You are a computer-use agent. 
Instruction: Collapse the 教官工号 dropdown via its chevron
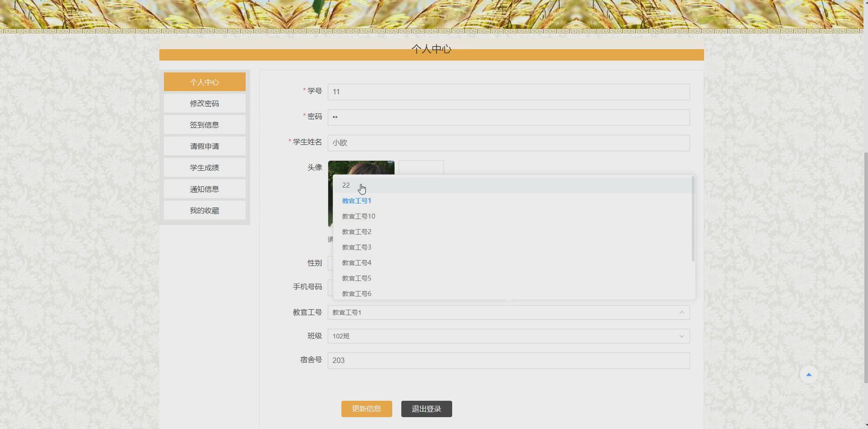(681, 312)
